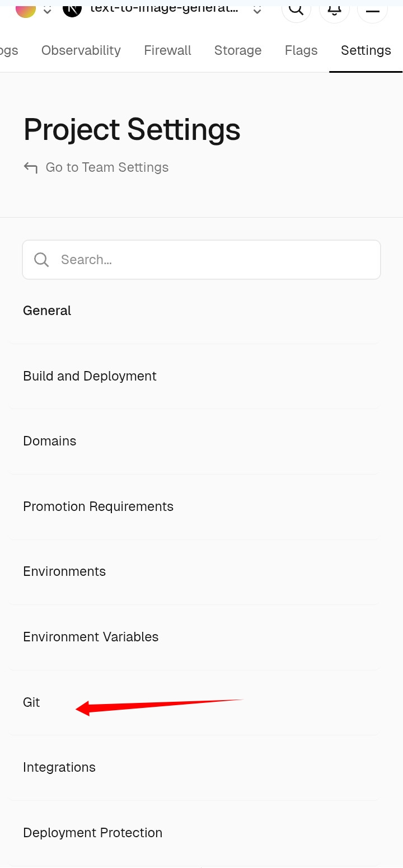Select General settings section

pos(47,311)
